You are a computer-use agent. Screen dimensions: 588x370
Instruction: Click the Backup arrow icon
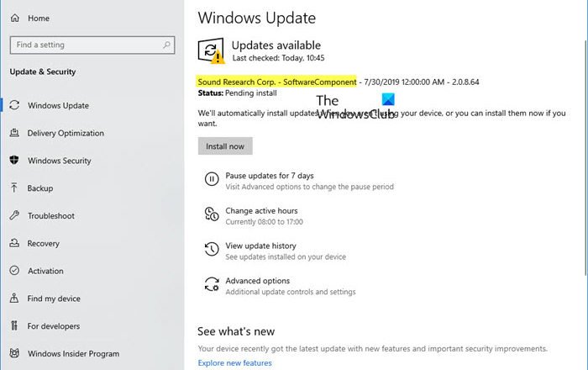point(14,188)
